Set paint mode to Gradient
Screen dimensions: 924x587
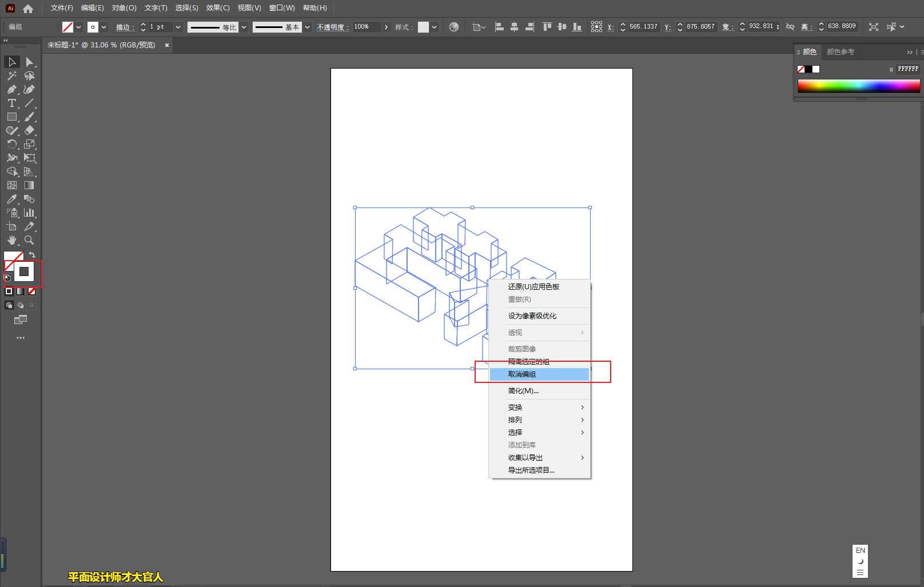coord(20,291)
